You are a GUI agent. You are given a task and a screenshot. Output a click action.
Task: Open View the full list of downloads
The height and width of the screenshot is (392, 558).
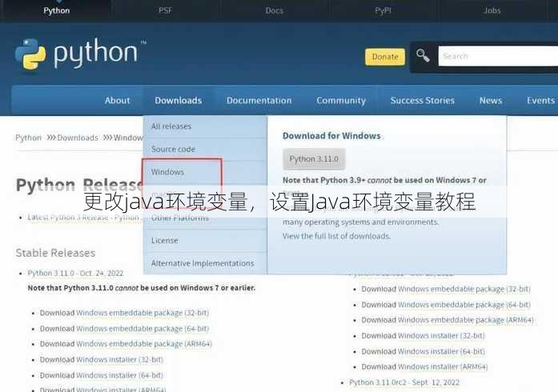tap(336, 236)
